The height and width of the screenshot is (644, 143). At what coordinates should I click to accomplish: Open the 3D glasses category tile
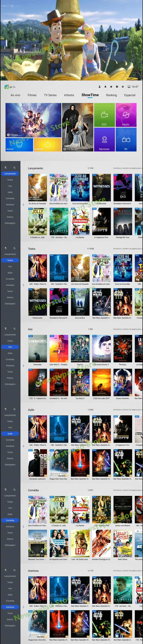tap(126, 140)
